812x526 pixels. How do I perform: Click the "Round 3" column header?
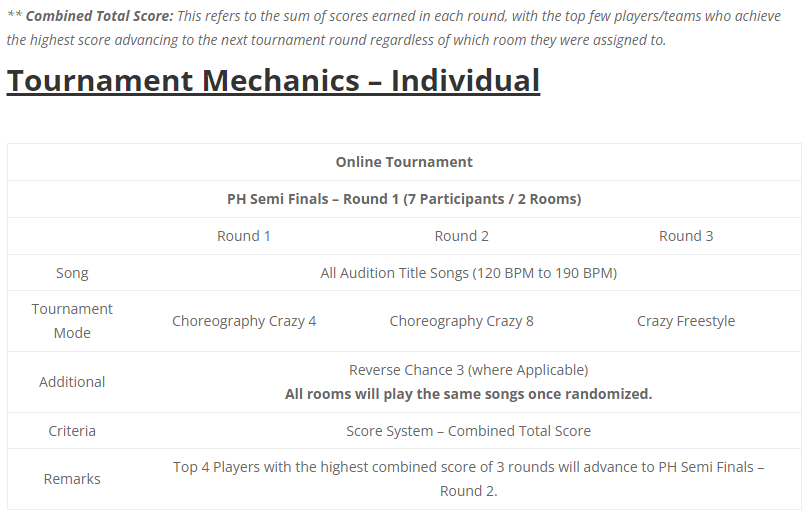click(x=686, y=236)
